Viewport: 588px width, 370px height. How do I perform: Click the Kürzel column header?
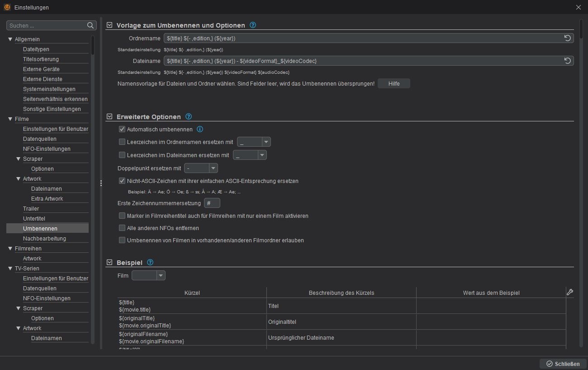pos(192,293)
